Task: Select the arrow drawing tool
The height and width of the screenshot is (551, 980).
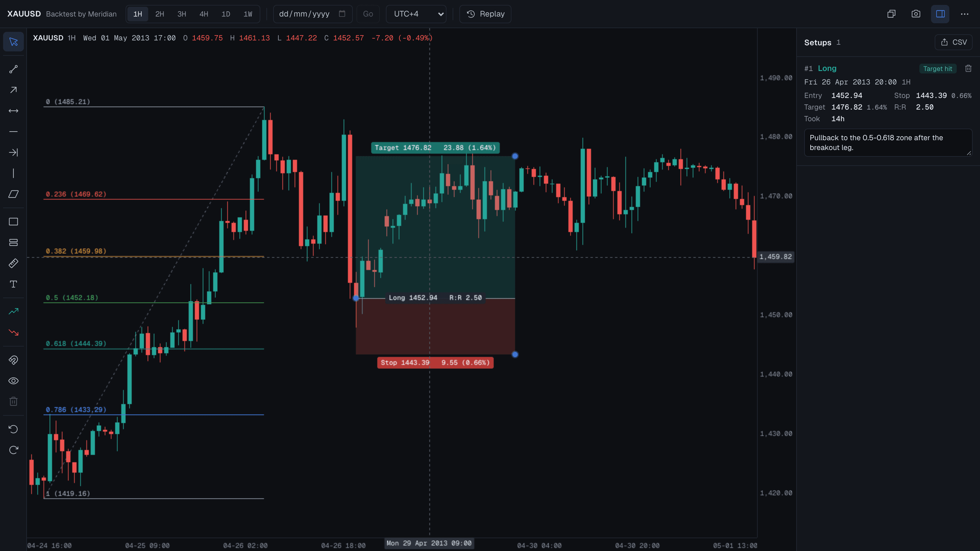Action: [13, 90]
